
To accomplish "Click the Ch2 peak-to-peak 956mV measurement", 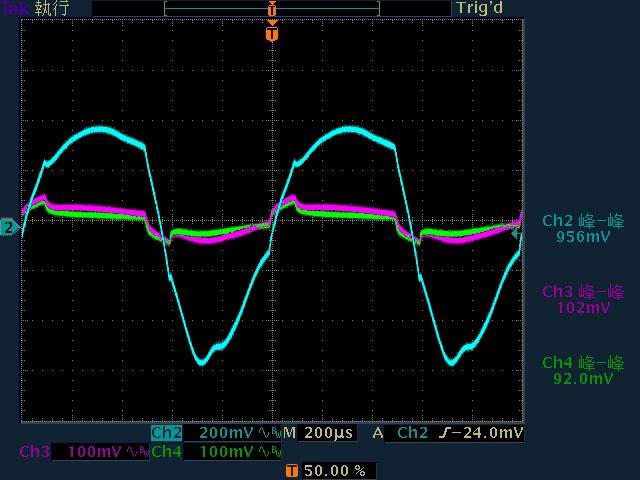I will tap(583, 229).
